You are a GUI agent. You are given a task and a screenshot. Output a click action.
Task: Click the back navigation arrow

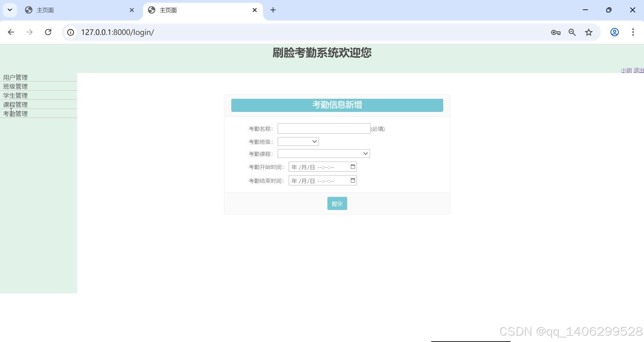pyautogui.click(x=11, y=32)
